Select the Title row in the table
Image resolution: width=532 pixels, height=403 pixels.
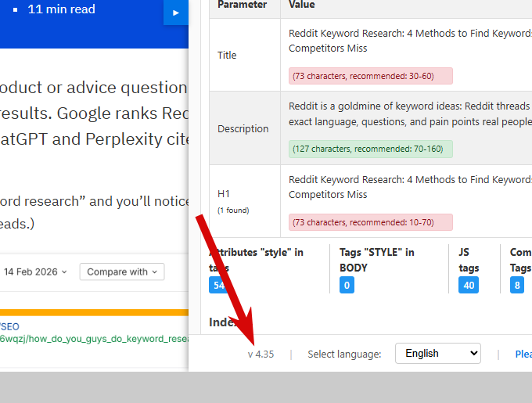point(227,56)
